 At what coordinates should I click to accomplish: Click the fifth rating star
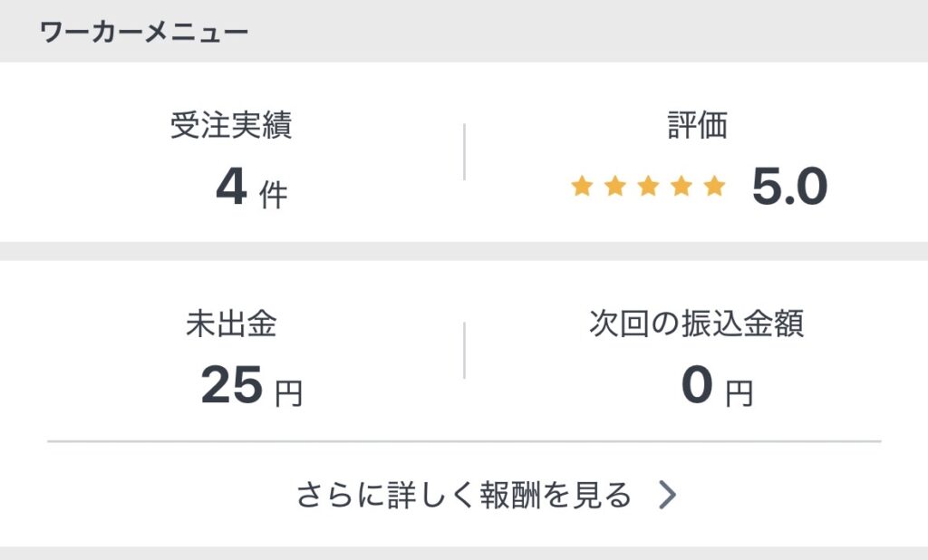(x=715, y=187)
